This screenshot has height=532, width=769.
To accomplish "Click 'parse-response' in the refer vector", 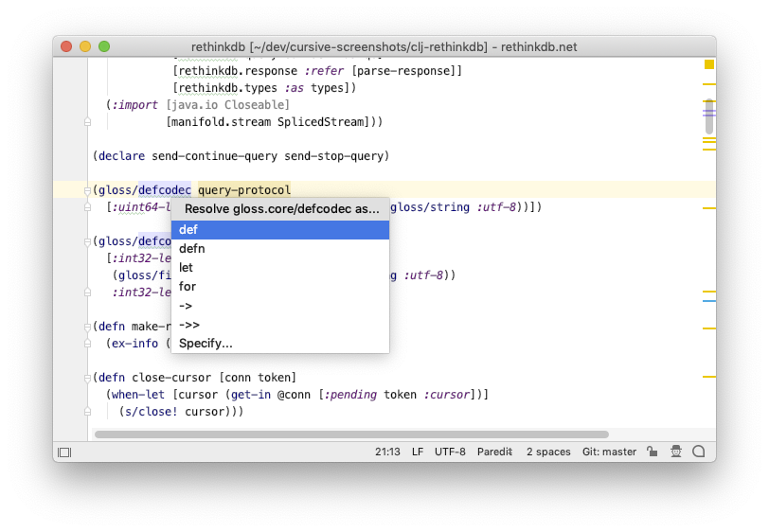I will tap(403, 71).
